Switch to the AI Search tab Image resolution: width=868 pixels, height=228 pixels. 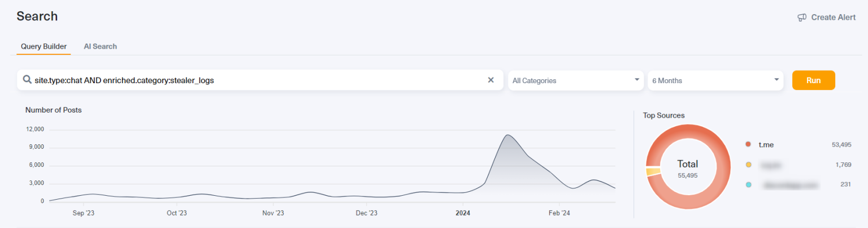(100, 46)
